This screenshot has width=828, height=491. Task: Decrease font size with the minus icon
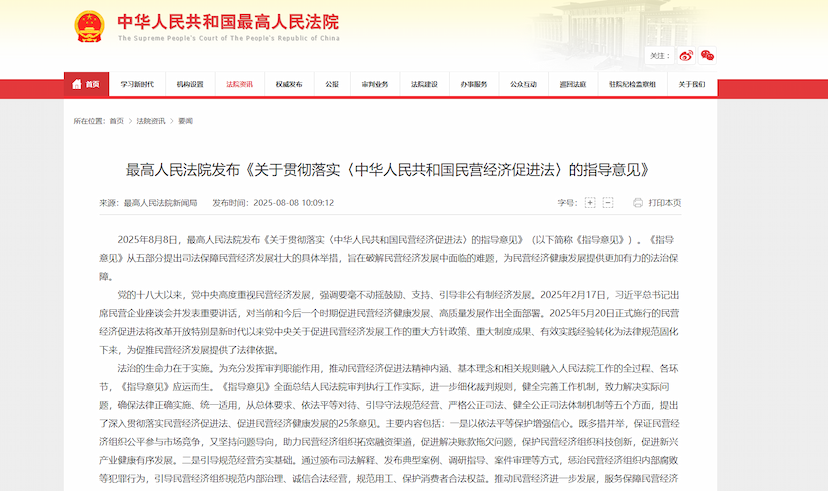[608, 203]
